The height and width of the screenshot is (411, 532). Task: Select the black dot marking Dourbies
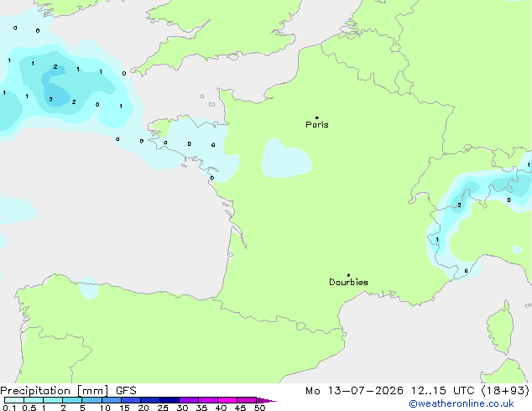[348, 275]
